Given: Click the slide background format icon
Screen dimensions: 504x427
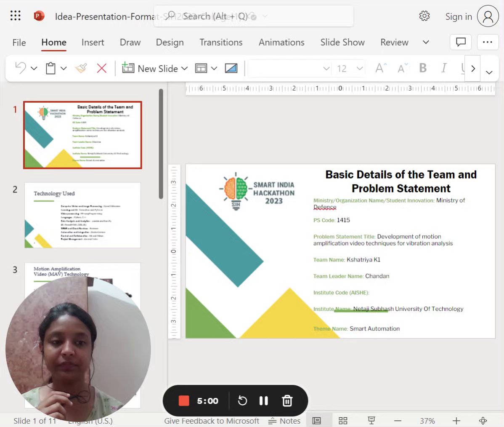Looking at the screenshot, I should [x=231, y=68].
